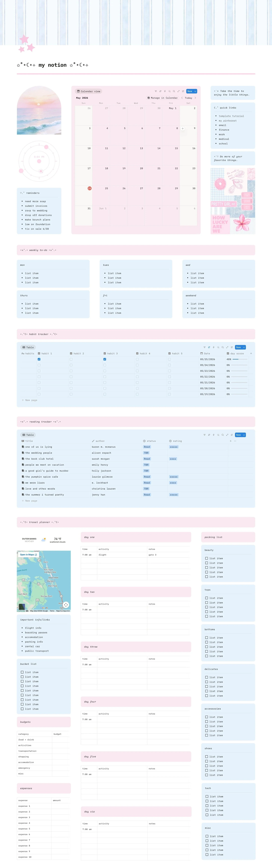This screenshot has width=272, height=868.
Task: Open author column header menu
Action: click(x=98, y=441)
